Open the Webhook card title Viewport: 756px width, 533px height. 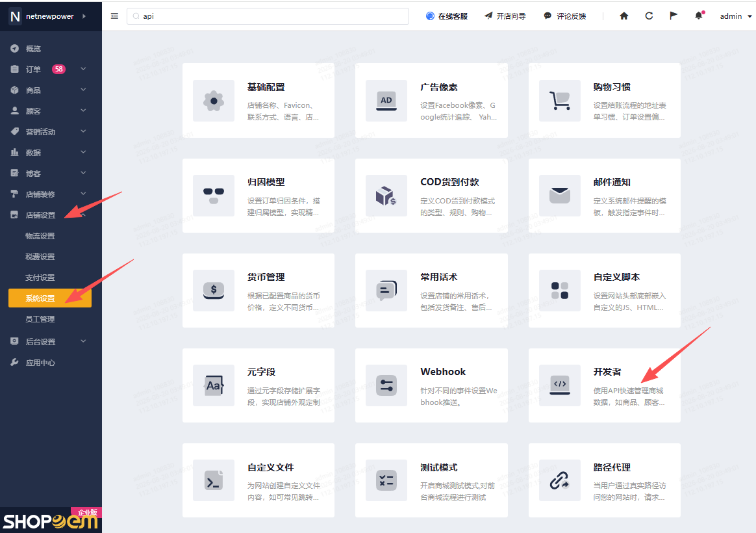(x=443, y=372)
